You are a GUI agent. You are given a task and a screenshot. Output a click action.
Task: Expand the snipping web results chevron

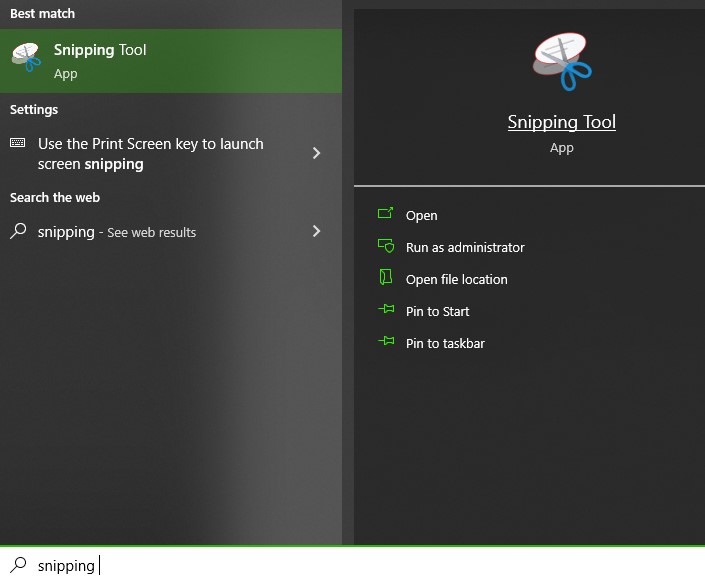point(317,231)
